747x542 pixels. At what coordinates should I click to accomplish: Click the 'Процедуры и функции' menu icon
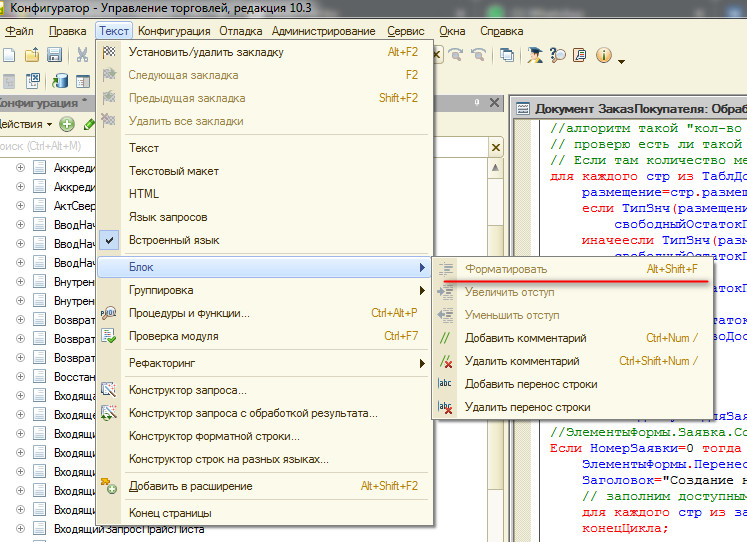coord(110,314)
